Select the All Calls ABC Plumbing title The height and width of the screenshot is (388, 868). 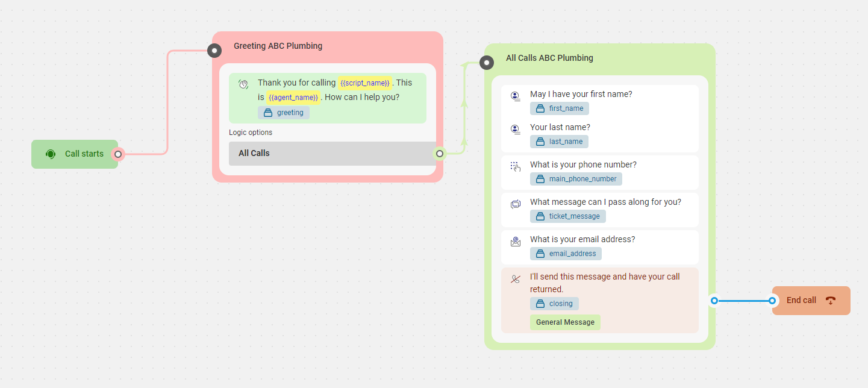(x=549, y=58)
